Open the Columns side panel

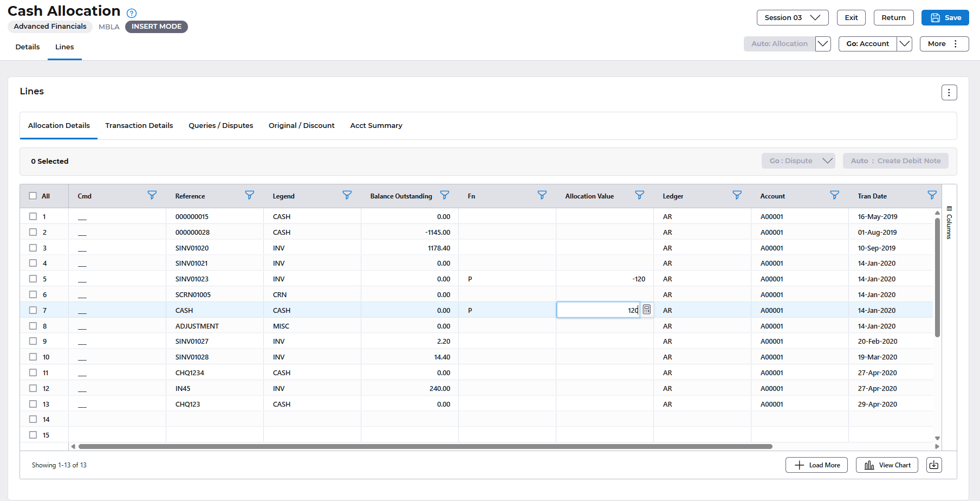(949, 222)
